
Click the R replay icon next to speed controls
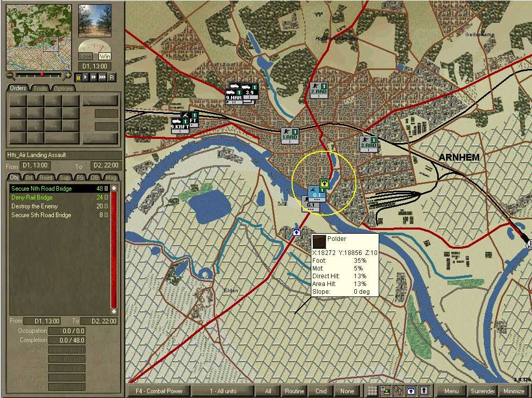tap(112, 77)
